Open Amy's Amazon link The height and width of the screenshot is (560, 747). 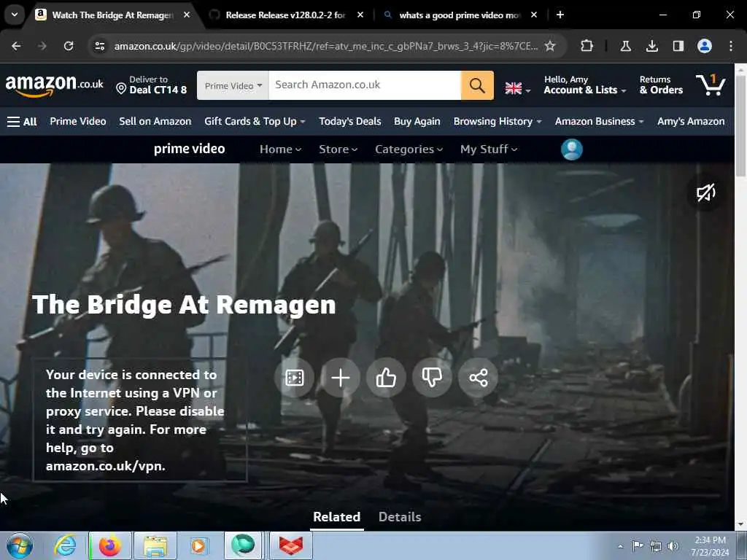[x=691, y=122]
